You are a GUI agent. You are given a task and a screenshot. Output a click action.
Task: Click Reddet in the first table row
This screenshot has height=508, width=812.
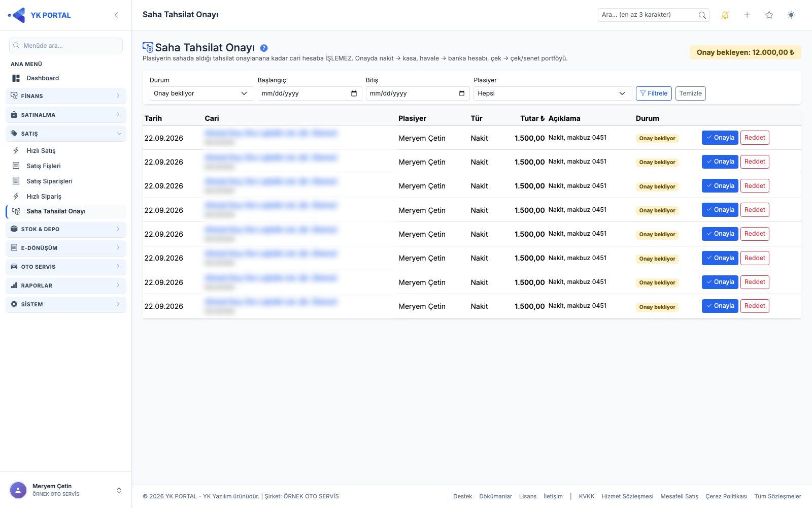click(755, 138)
